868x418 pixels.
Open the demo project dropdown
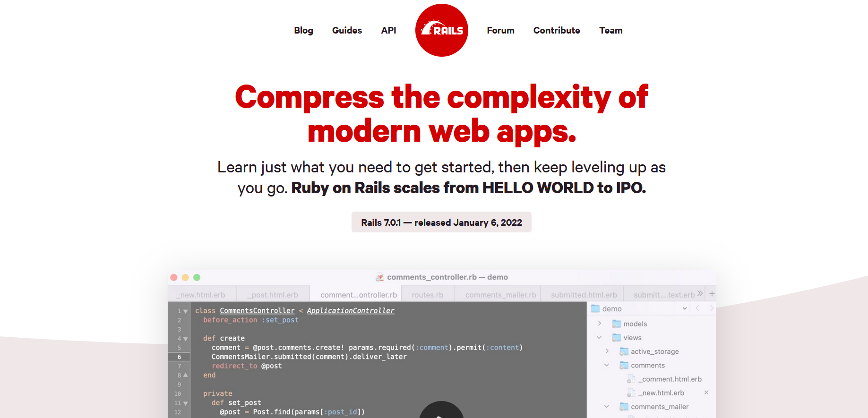685,308
